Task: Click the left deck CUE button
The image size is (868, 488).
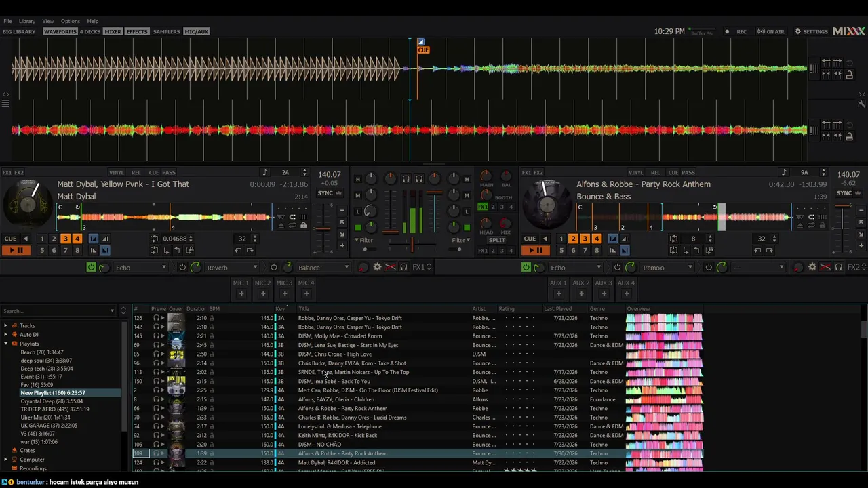Action: [11, 239]
